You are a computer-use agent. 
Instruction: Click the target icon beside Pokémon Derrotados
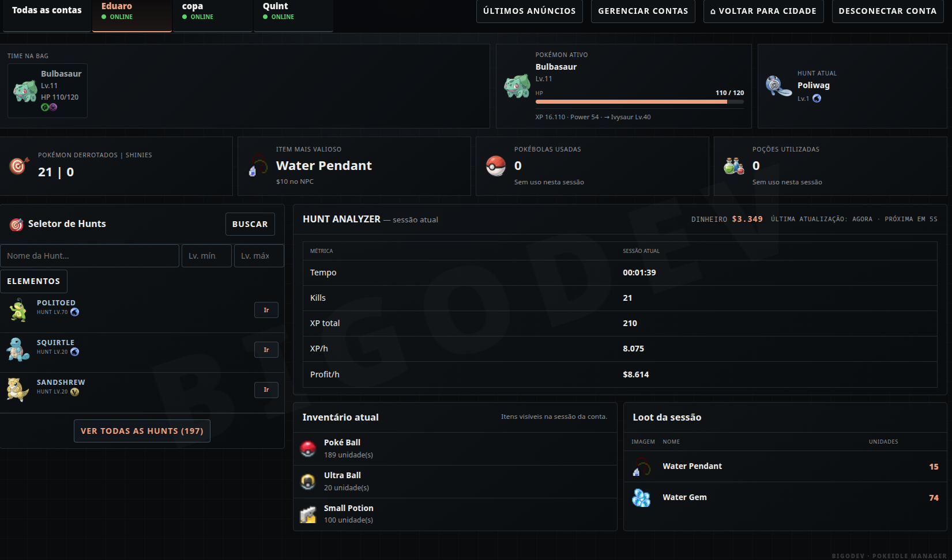[19, 165]
